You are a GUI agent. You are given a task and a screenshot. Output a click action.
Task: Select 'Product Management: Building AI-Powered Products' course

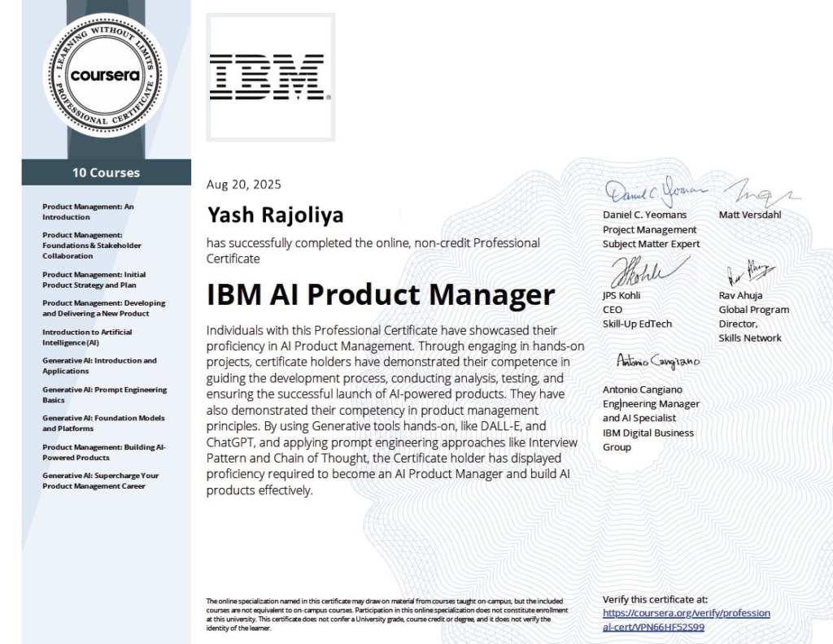coord(103,452)
